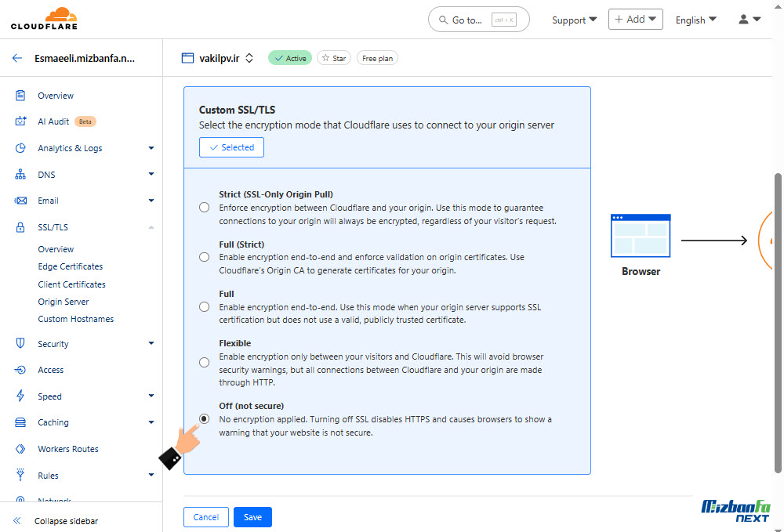Open the user account menu icon
The image size is (784, 532).
coord(749,20)
